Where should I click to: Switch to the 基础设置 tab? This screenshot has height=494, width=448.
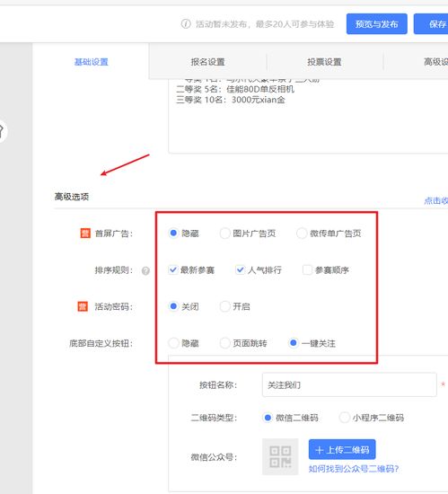tap(91, 62)
